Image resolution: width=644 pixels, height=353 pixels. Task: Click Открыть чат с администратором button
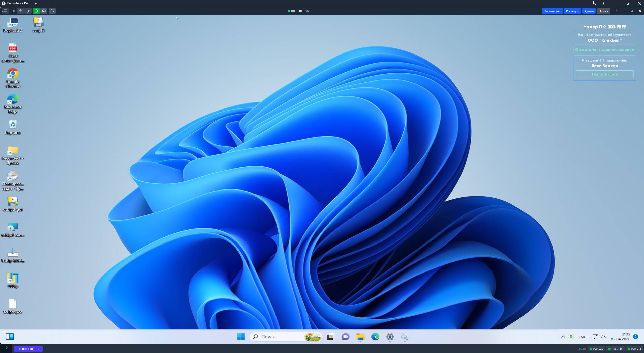(604, 50)
